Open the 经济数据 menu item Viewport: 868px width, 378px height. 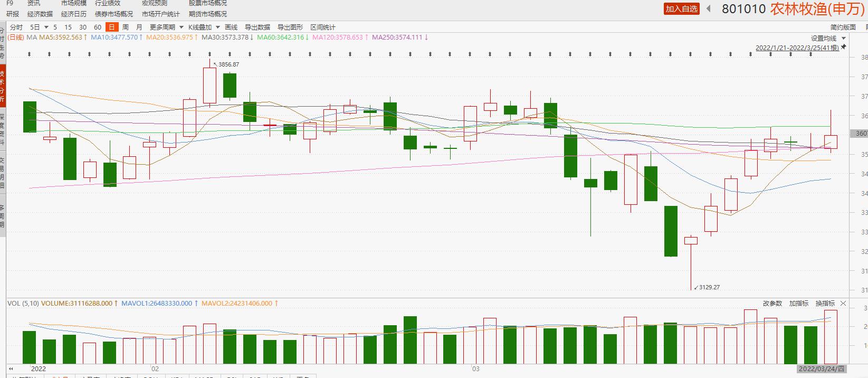pyautogui.click(x=40, y=14)
